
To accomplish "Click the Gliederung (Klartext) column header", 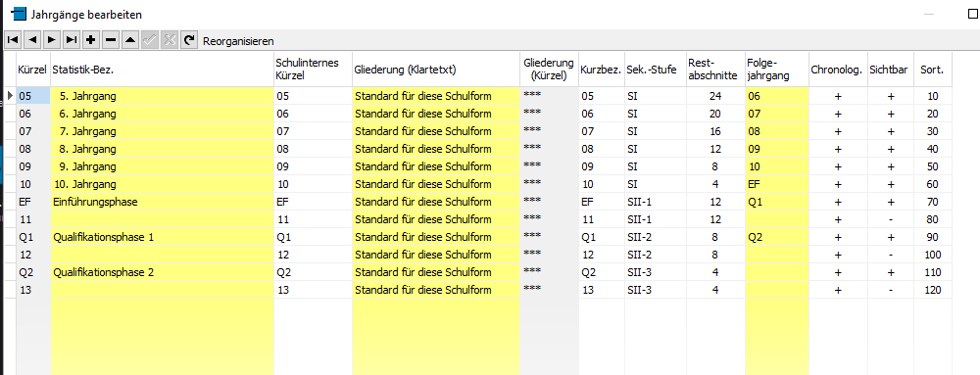I will point(436,70).
